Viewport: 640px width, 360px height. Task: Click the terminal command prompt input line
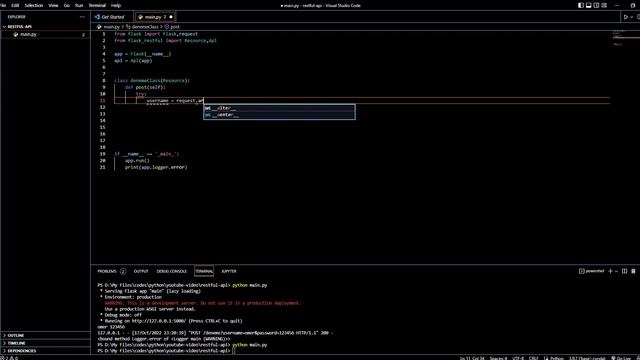165,351
